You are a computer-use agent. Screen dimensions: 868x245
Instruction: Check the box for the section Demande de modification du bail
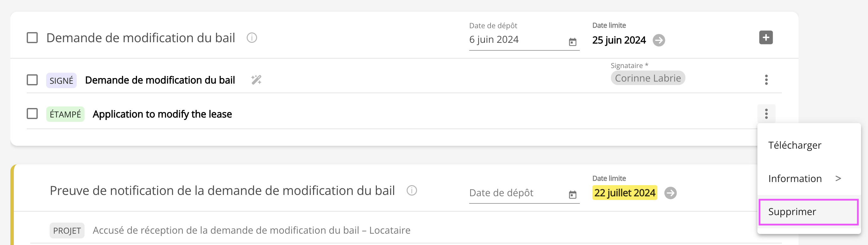(32, 38)
